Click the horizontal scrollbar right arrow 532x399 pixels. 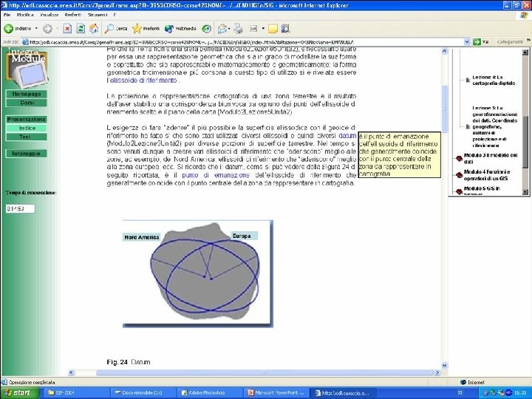pos(437,372)
